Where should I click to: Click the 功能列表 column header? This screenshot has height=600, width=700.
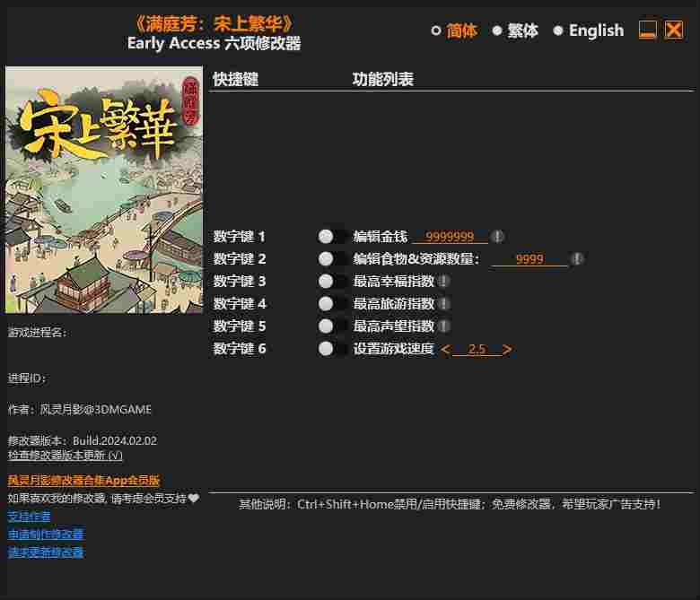pyautogui.click(x=382, y=80)
